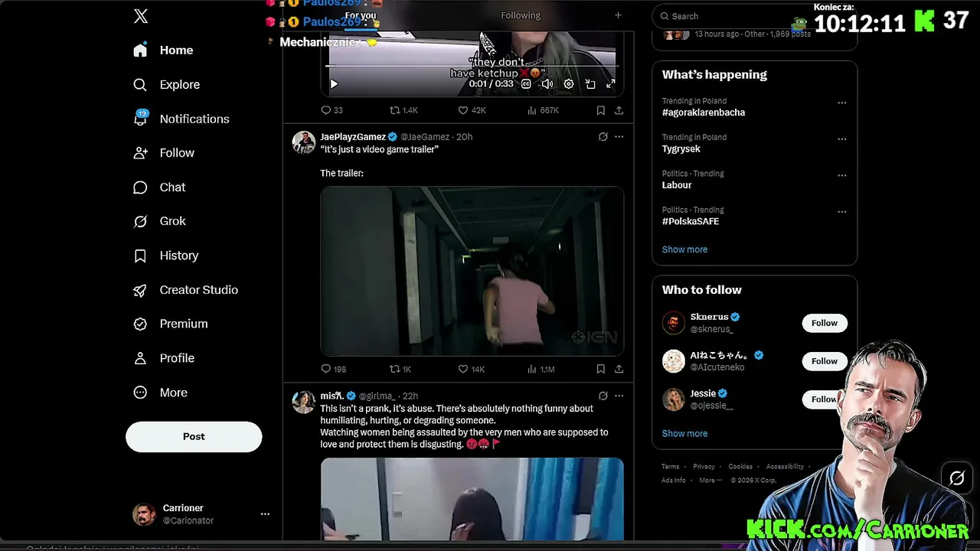Seek within the ketchup video progress bar
This screenshot has width=980, height=551.
(x=472, y=67)
